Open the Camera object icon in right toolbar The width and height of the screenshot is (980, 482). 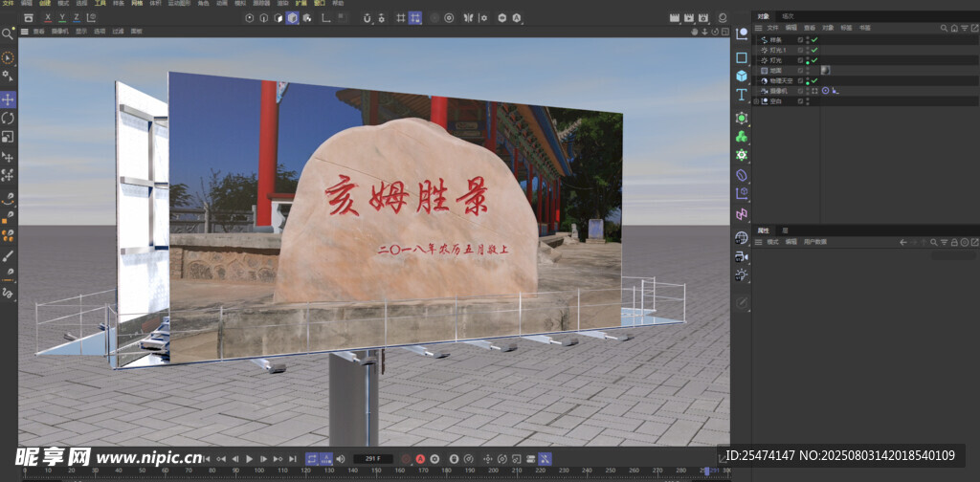(742, 257)
